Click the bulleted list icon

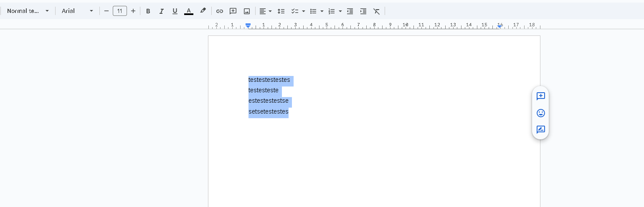pyautogui.click(x=313, y=11)
